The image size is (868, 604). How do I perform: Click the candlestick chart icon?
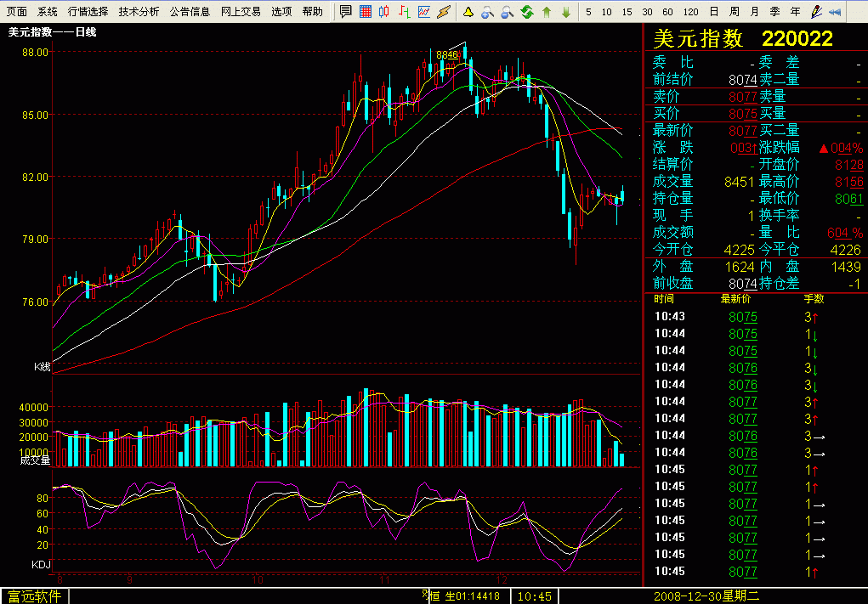(384, 12)
